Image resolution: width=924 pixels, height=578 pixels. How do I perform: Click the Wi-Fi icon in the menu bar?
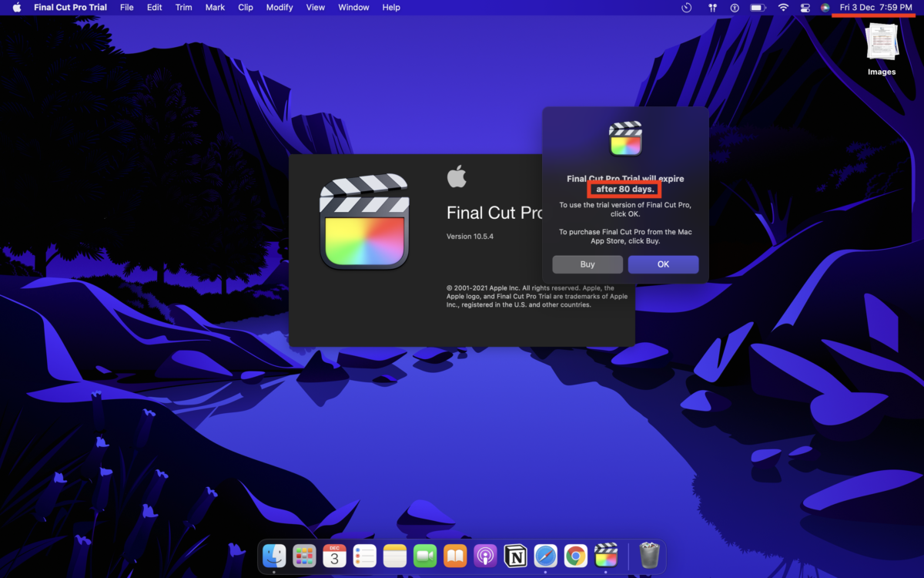point(783,8)
